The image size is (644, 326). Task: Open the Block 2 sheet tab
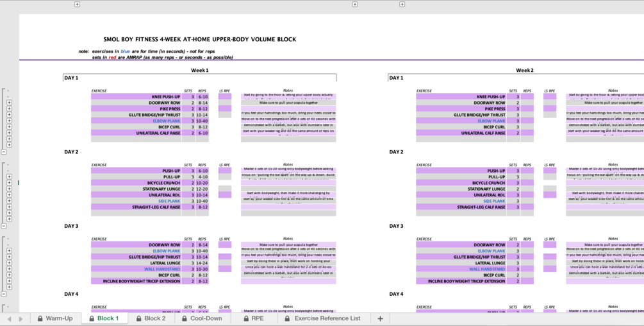coord(151,318)
